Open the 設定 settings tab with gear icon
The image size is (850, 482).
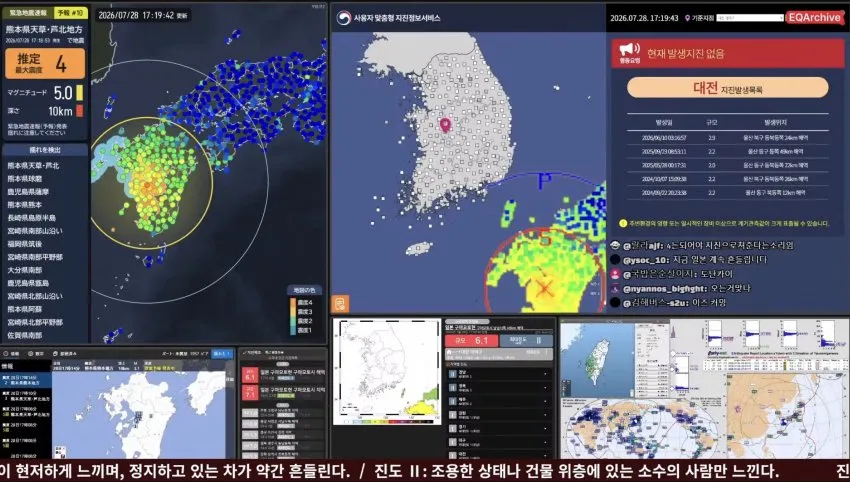pyautogui.click(x=36, y=354)
